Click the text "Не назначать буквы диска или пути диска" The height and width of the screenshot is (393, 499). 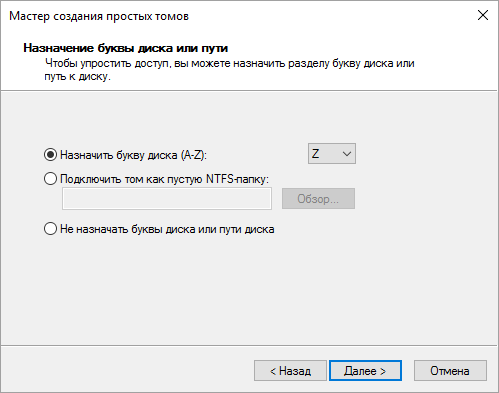click(x=167, y=229)
